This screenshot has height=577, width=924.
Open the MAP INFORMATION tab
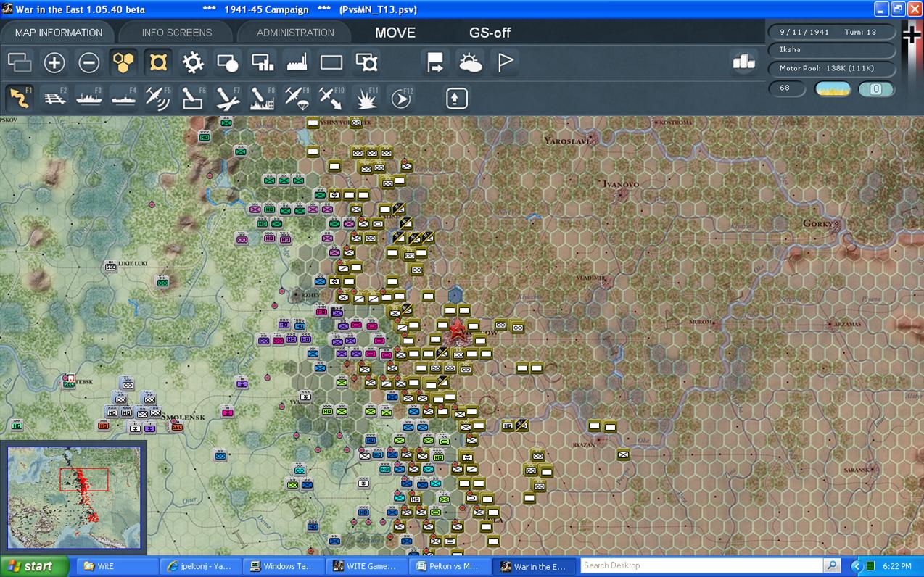tap(59, 33)
